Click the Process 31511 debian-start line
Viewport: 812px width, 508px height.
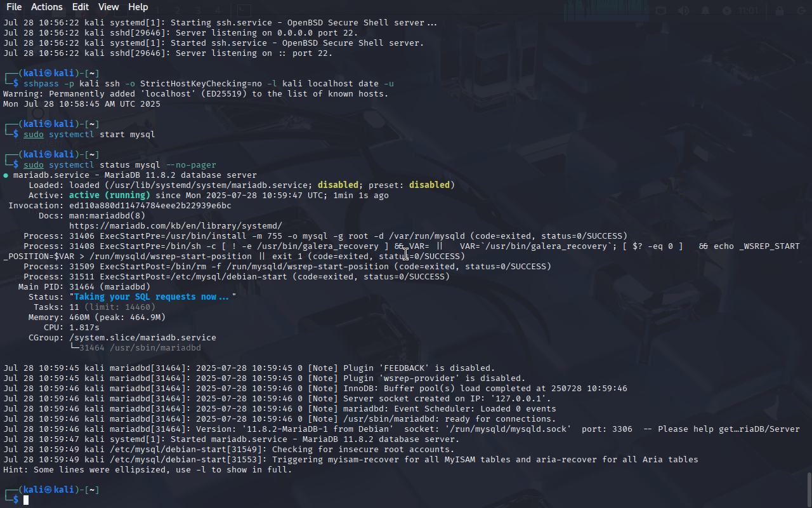(x=237, y=277)
